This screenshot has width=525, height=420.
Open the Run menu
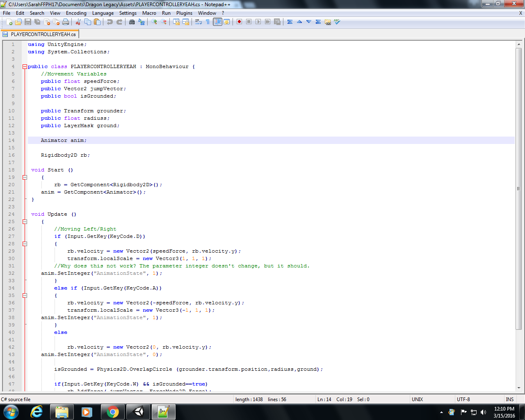166,13
